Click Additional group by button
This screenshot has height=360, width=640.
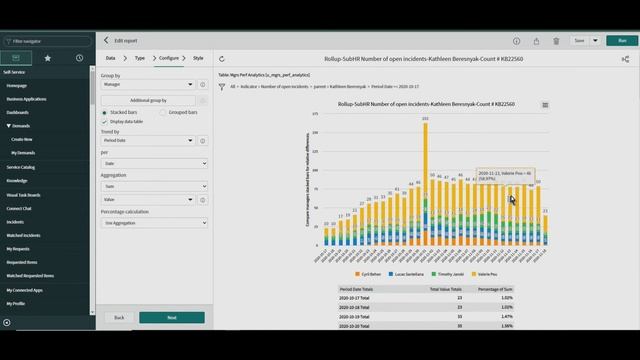click(x=148, y=100)
